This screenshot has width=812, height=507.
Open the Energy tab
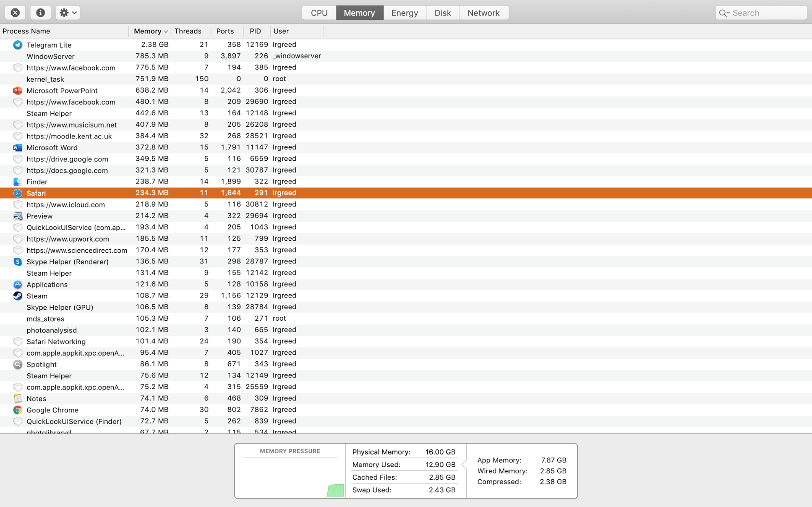coord(405,13)
